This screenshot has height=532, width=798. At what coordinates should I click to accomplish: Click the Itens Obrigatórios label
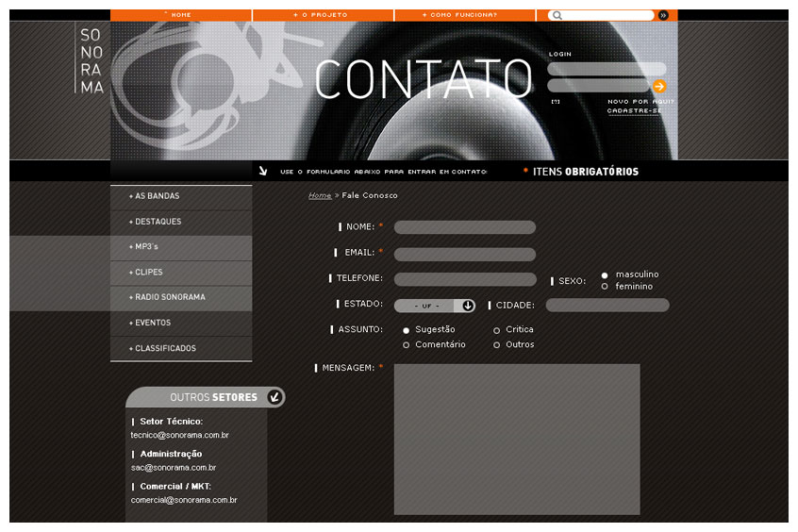(585, 172)
